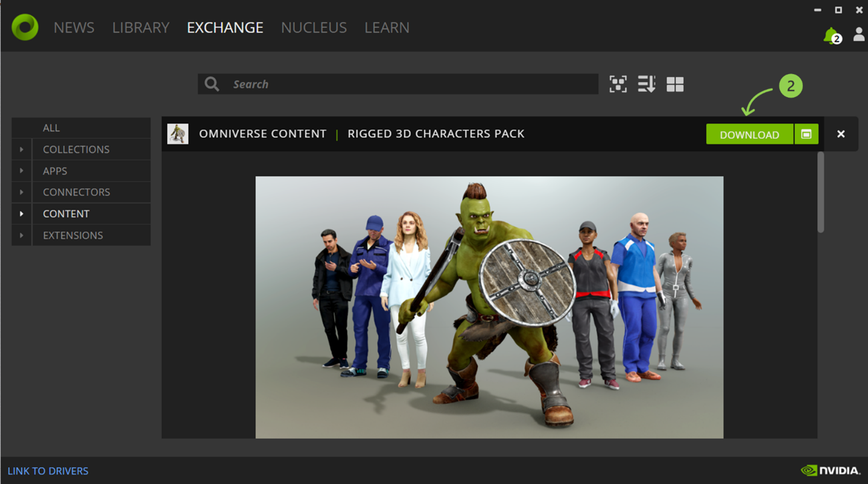Download the Rigged 3D Characters Pack

tap(749, 134)
